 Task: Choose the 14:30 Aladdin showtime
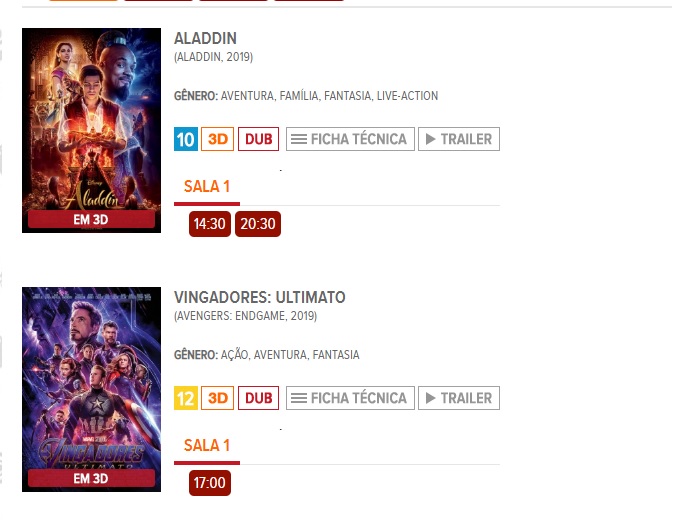click(210, 224)
